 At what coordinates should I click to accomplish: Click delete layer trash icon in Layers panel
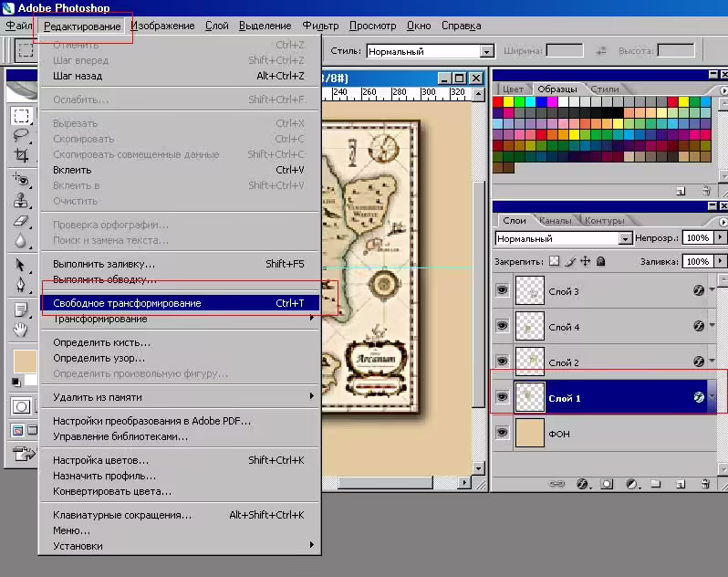705,484
